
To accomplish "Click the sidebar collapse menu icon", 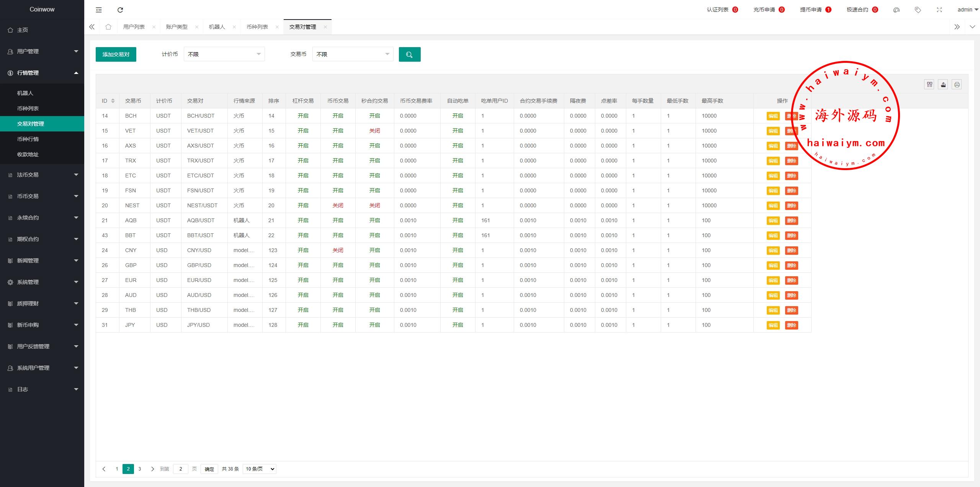I will (99, 10).
